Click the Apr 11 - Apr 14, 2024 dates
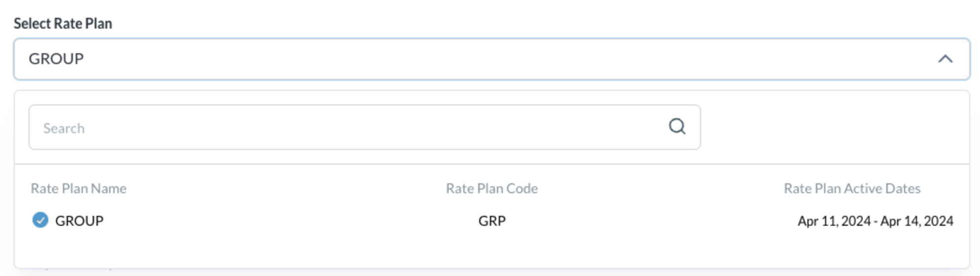The height and width of the screenshot is (276, 980). click(875, 221)
